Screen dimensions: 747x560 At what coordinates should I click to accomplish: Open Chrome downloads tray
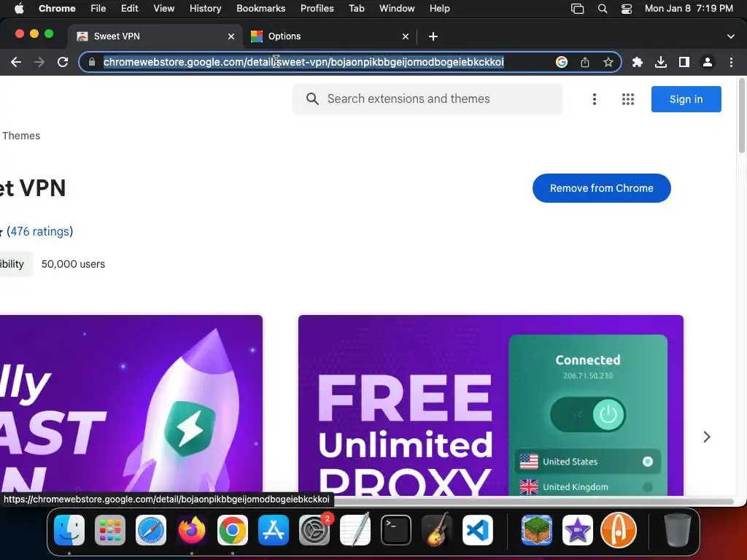pos(661,62)
